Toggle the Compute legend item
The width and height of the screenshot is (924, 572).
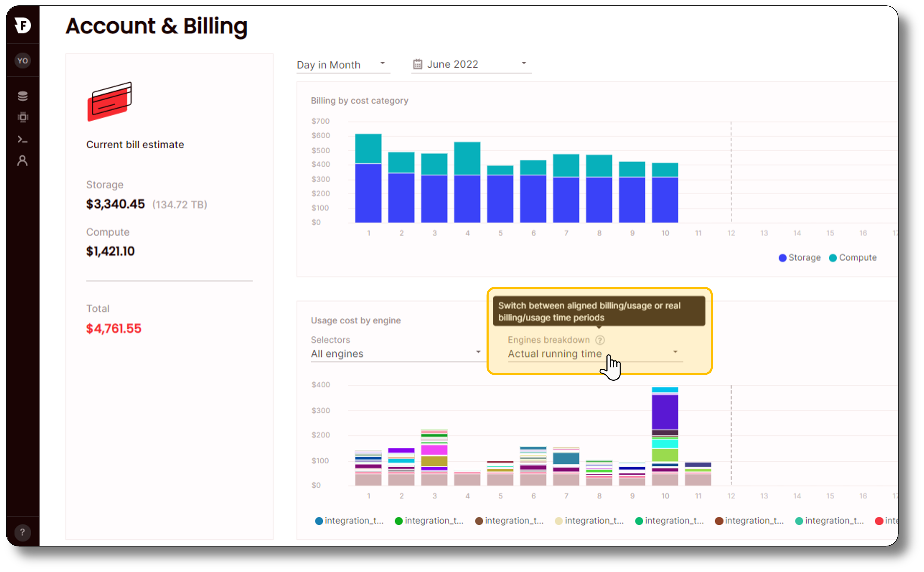coord(852,258)
